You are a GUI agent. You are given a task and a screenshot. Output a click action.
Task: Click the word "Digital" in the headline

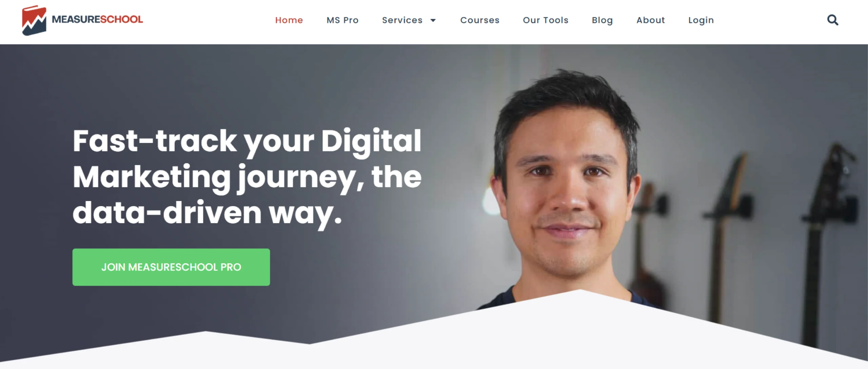coord(371,141)
